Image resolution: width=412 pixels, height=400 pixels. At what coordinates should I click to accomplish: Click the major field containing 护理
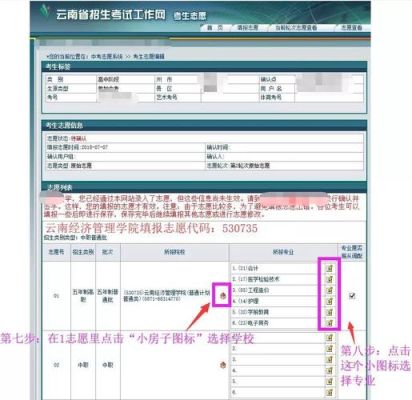point(277,301)
